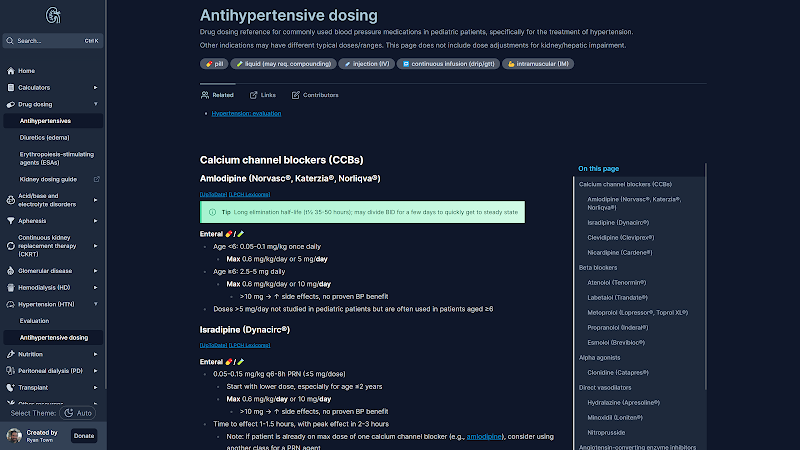Viewport: 800px width, 450px height.
Task: Jump to Labetalol (Trandate) in outline
Action: tap(617, 298)
